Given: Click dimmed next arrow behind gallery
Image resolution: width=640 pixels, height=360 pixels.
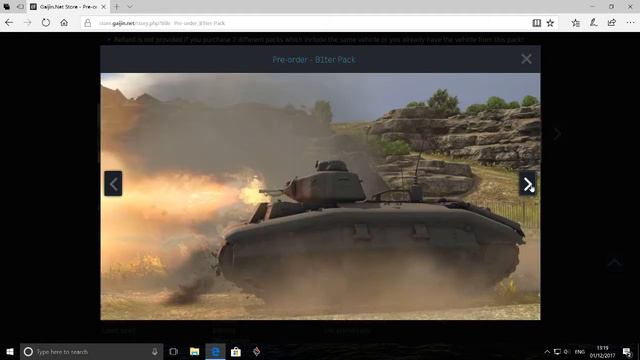Looking at the screenshot, I should click(558, 134).
